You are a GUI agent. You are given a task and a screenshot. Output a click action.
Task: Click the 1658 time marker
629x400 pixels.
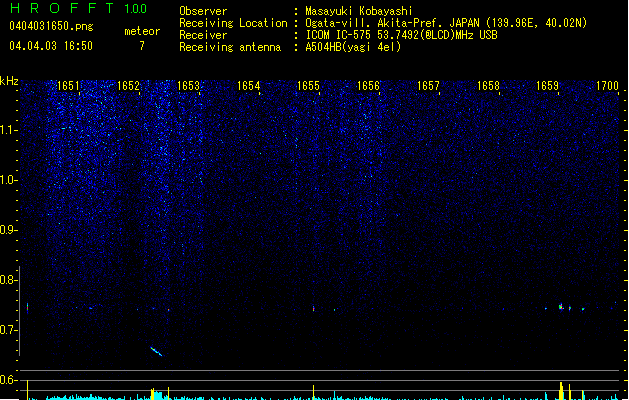(x=488, y=85)
